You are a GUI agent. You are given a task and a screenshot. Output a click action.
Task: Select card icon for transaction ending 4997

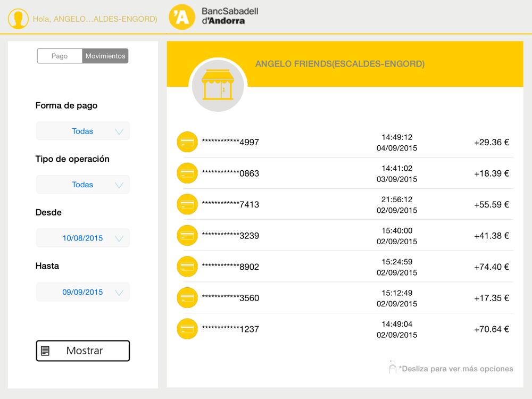[187, 142]
